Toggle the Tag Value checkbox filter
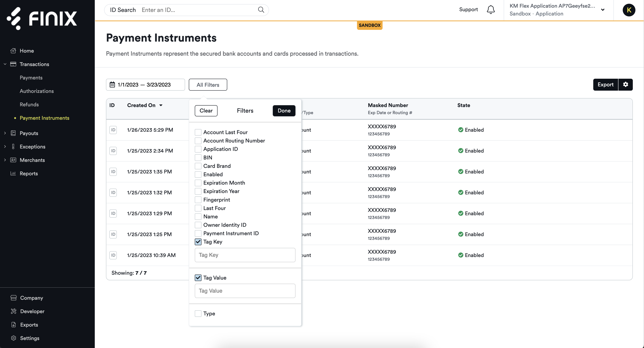This screenshot has width=644, height=348. 198,278
